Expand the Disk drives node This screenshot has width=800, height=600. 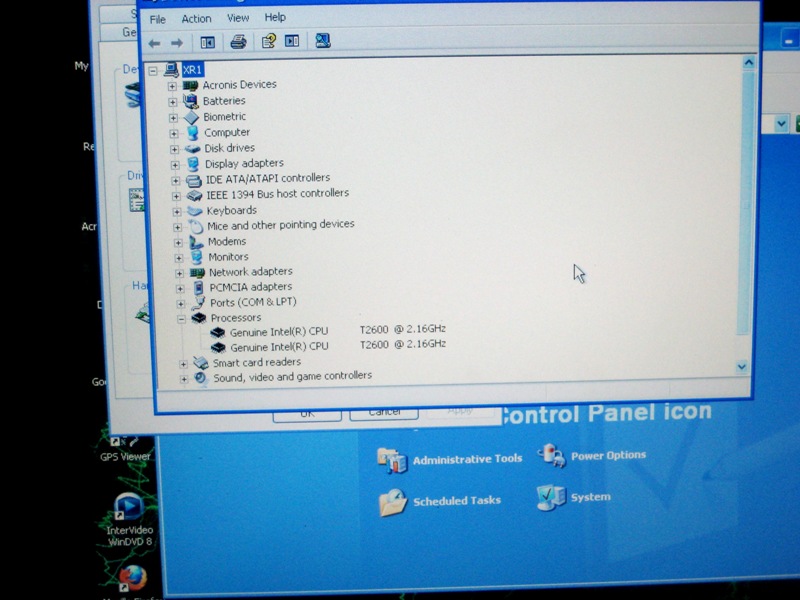(x=174, y=149)
